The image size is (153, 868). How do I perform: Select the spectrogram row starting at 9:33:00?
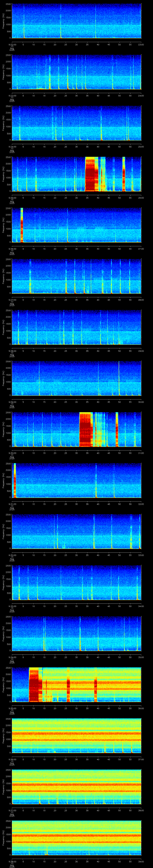76,583
